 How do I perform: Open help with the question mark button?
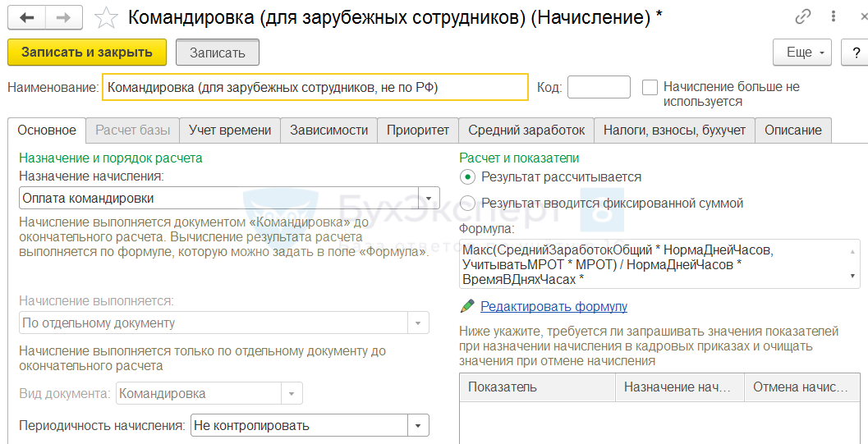[855, 53]
